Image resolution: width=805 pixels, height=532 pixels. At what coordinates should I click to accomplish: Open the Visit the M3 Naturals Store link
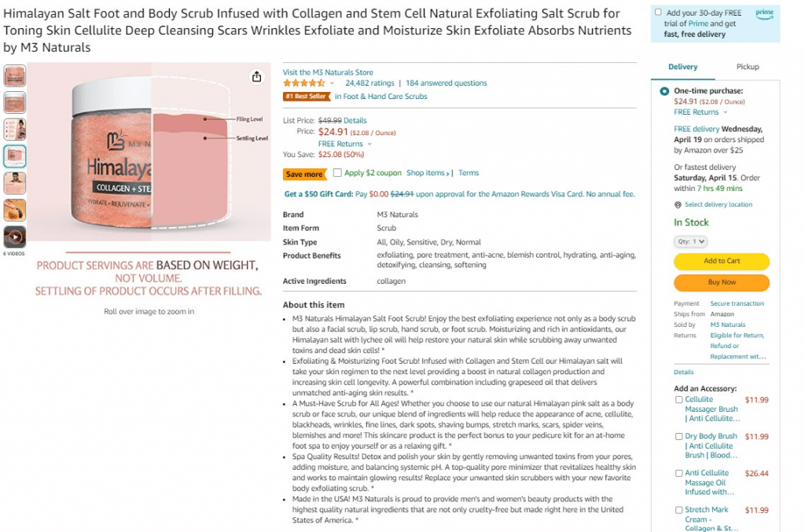coord(328,72)
